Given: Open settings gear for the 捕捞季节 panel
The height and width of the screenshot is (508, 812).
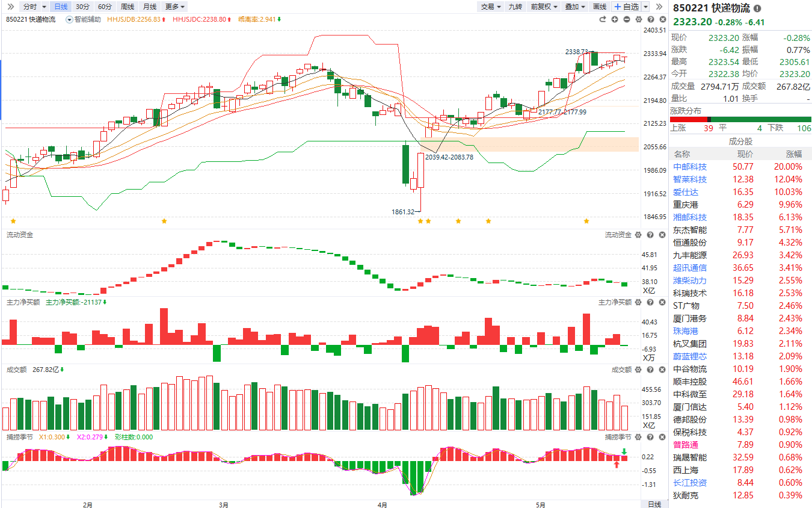Looking at the screenshot, I should pos(639,437).
